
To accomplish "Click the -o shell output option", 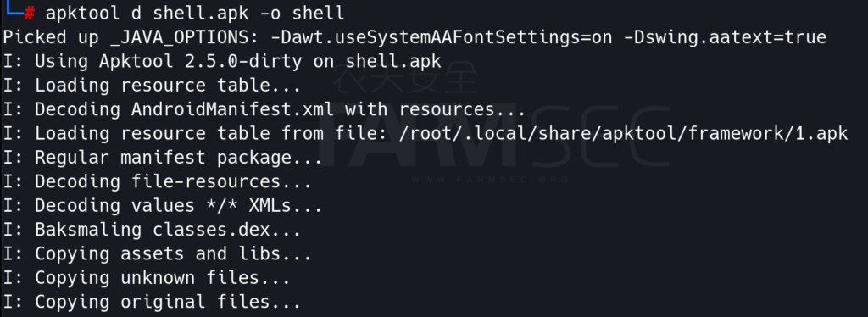I will click(303, 13).
